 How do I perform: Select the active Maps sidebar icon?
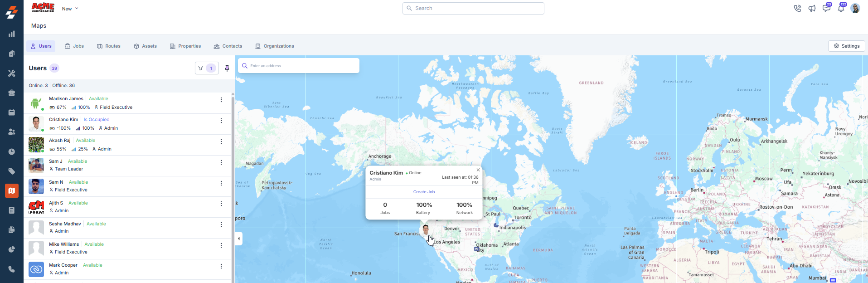point(12,190)
